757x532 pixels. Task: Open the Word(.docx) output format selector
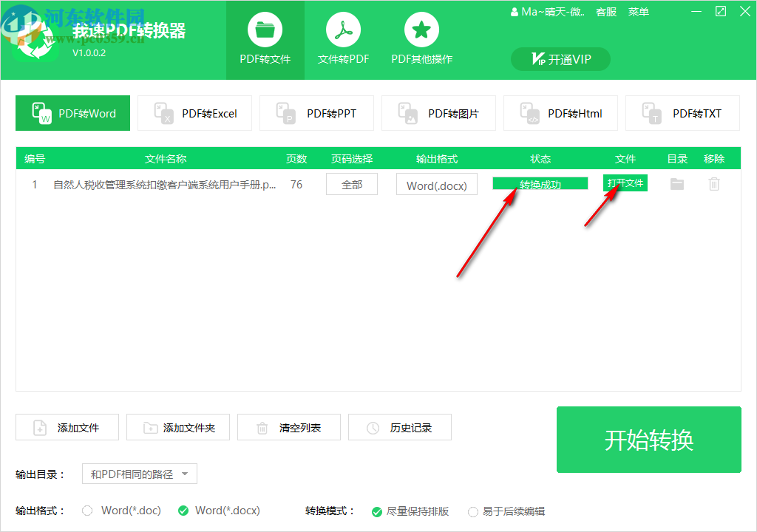pyautogui.click(x=436, y=183)
